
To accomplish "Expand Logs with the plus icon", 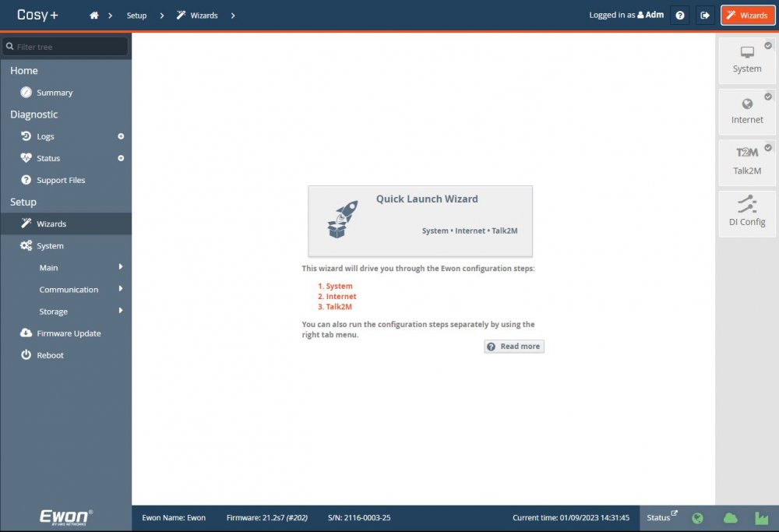I will pyautogui.click(x=121, y=136).
